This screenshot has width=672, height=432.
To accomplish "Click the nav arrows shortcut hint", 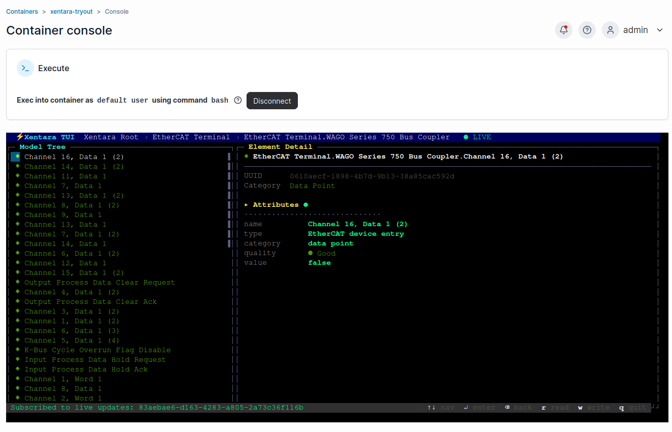I will click(441, 408).
